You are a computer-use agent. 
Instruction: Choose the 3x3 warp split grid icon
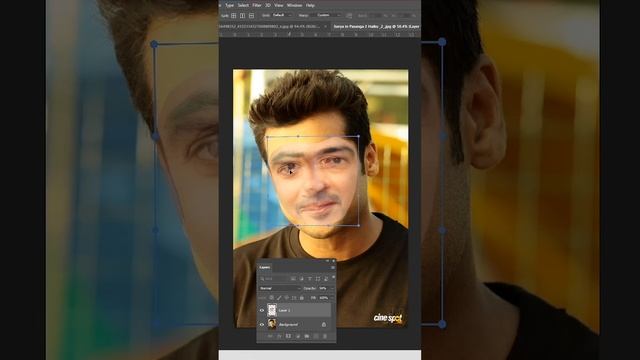pyautogui.click(x=233, y=16)
